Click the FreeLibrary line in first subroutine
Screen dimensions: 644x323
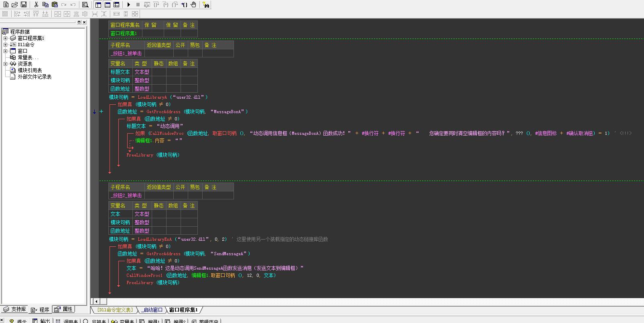[x=153, y=155]
